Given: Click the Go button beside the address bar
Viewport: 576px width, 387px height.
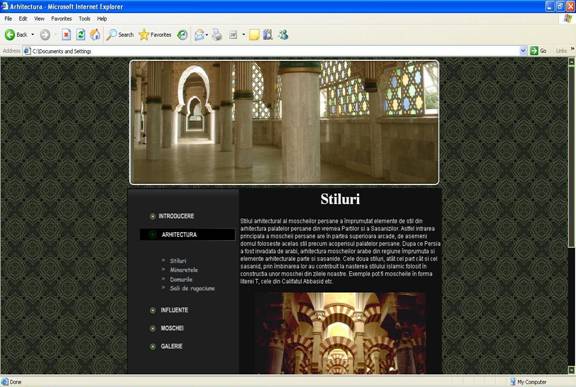Looking at the screenshot, I should [538, 51].
